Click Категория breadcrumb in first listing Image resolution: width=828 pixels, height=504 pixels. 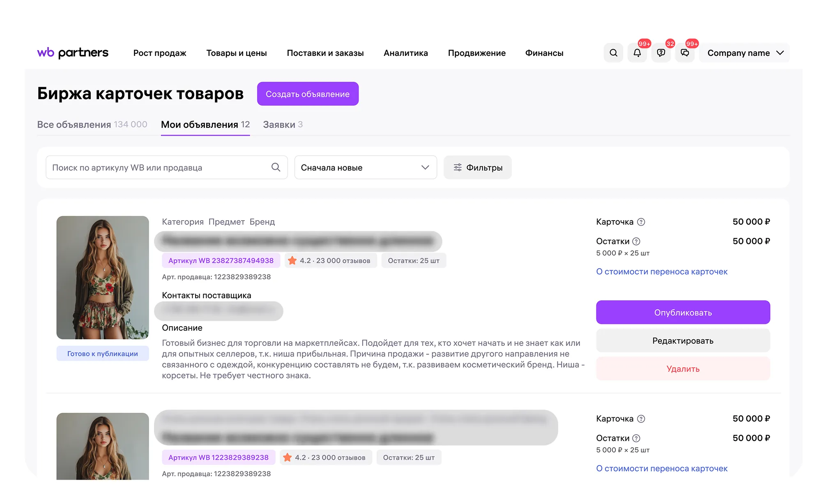coord(183,222)
